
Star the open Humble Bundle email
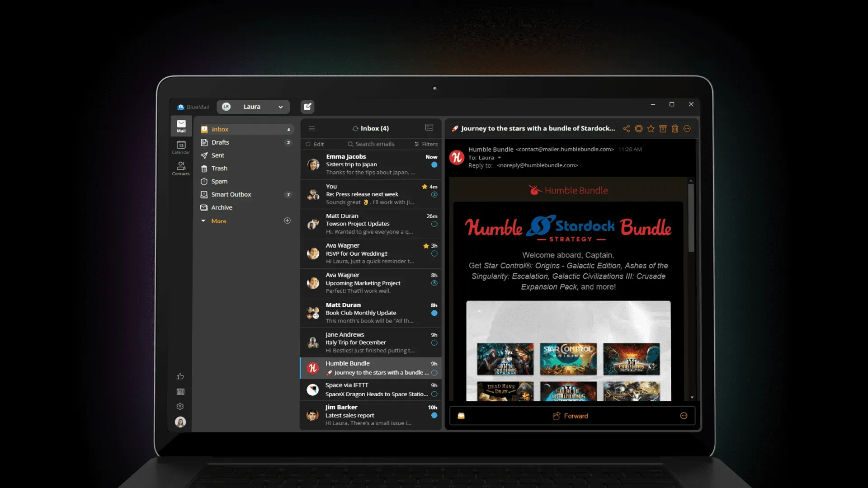651,128
